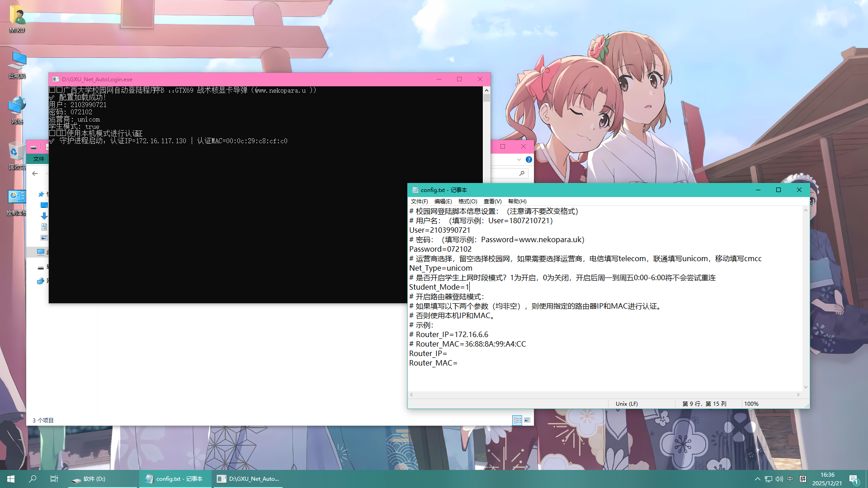868x488 pixels.
Task: Click the help question-mark icon in Explorer
Action: tap(529, 160)
